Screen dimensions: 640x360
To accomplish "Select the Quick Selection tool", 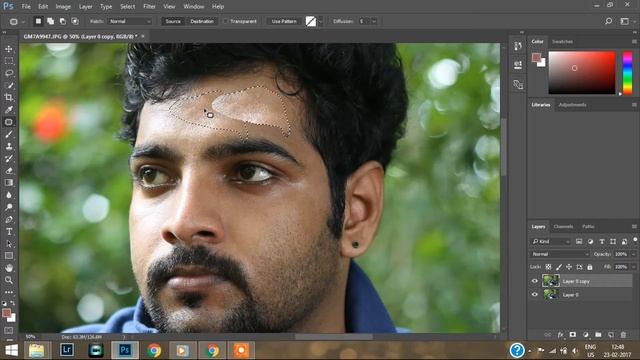I will coord(9,86).
